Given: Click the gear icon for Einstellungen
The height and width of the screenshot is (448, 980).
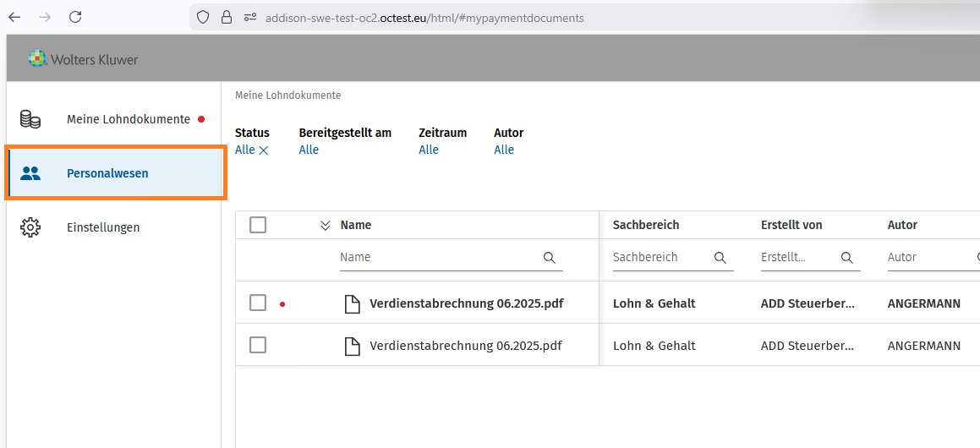Looking at the screenshot, I should [30, 227].
